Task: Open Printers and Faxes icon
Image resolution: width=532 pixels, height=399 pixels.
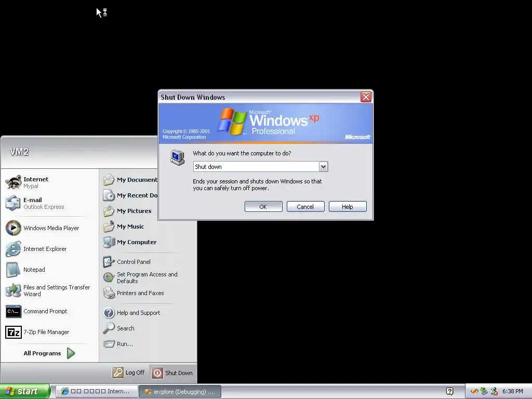Action: click(109, 293)
